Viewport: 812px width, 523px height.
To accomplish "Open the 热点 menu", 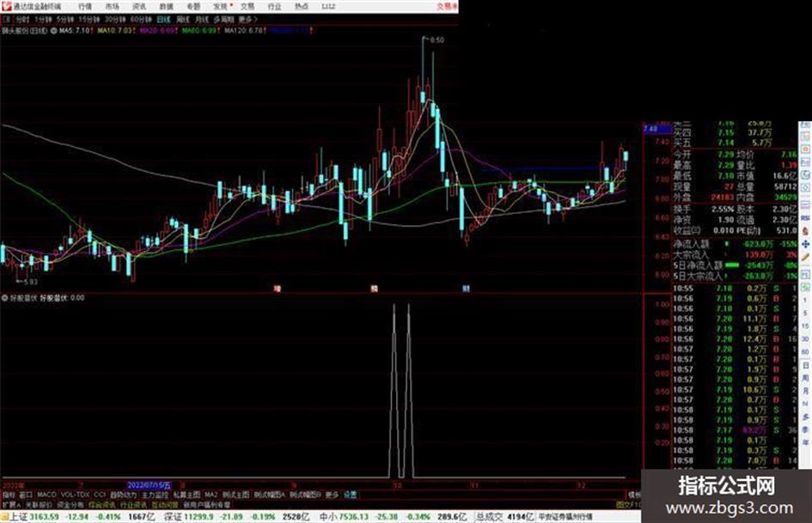I will click(302, 6).
